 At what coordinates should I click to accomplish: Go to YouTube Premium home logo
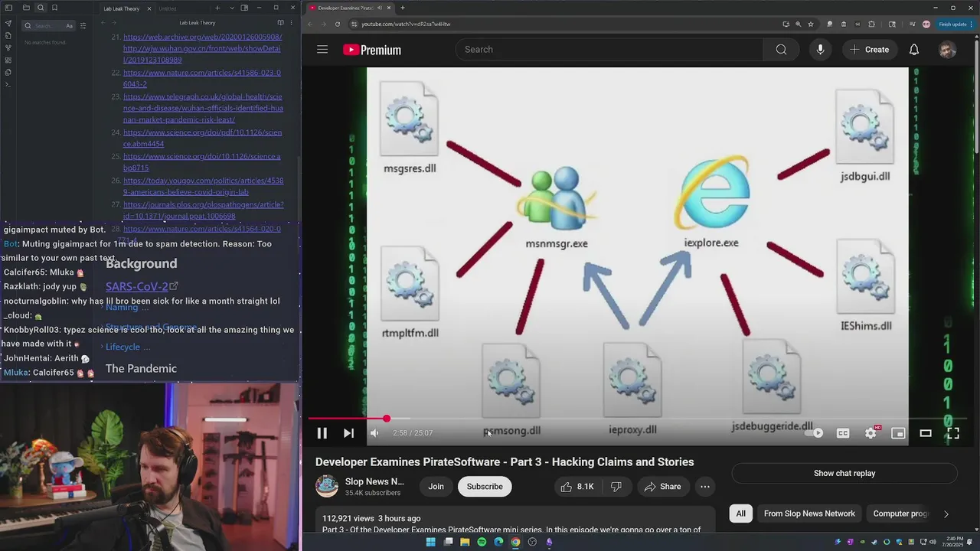372,50
